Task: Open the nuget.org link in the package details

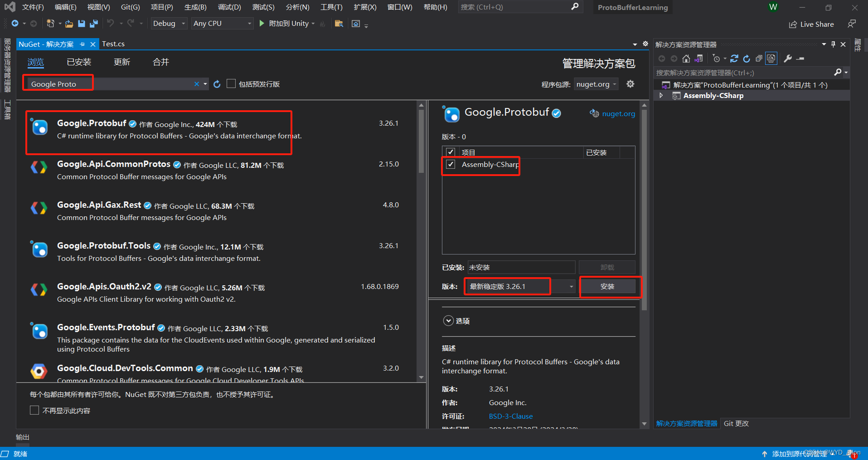Action: (x=618, y=113)
